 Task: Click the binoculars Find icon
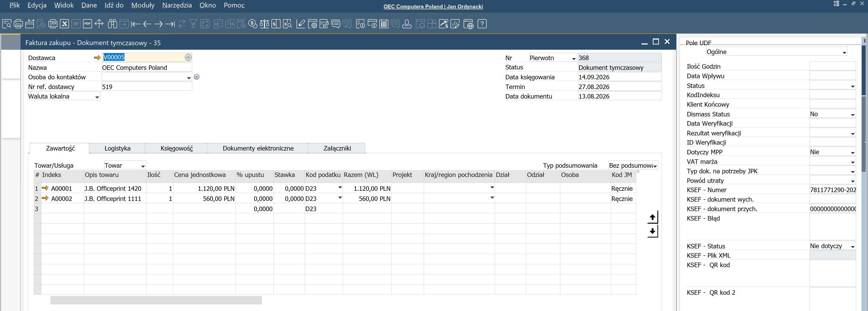[113, 24]
